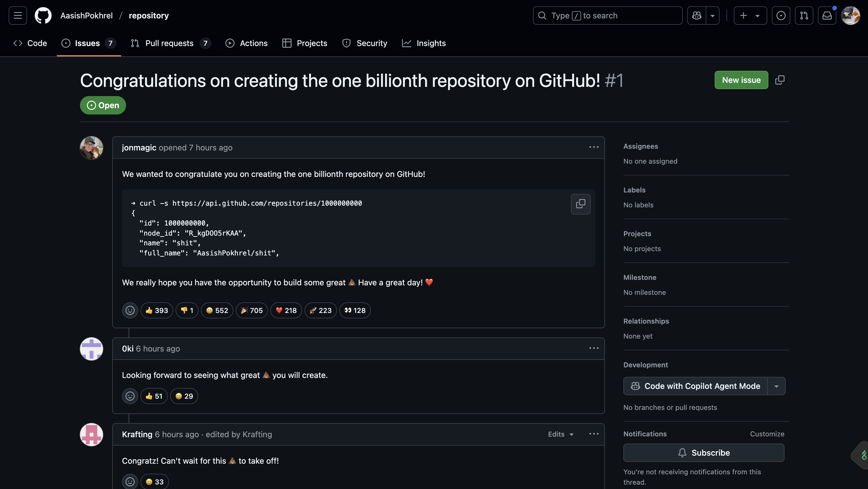Open the Copilot chat icon
This screenshot has height=489, width=868.
(696, 16)
